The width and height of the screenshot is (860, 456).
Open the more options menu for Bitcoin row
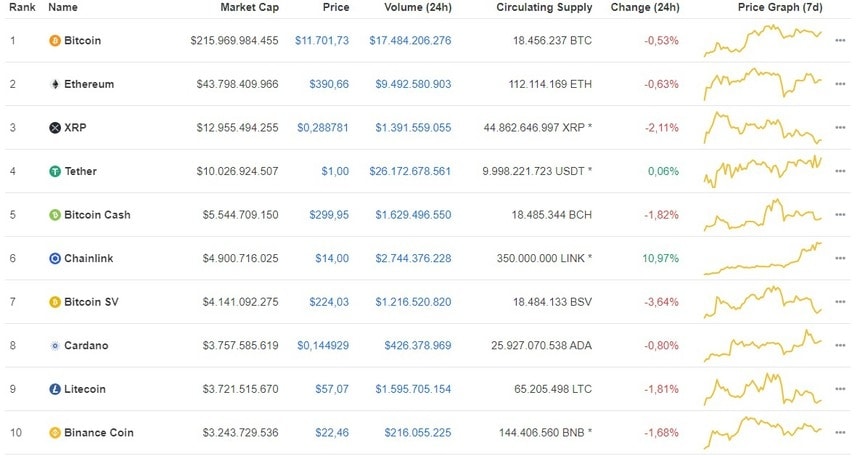(x=840, y=41)
